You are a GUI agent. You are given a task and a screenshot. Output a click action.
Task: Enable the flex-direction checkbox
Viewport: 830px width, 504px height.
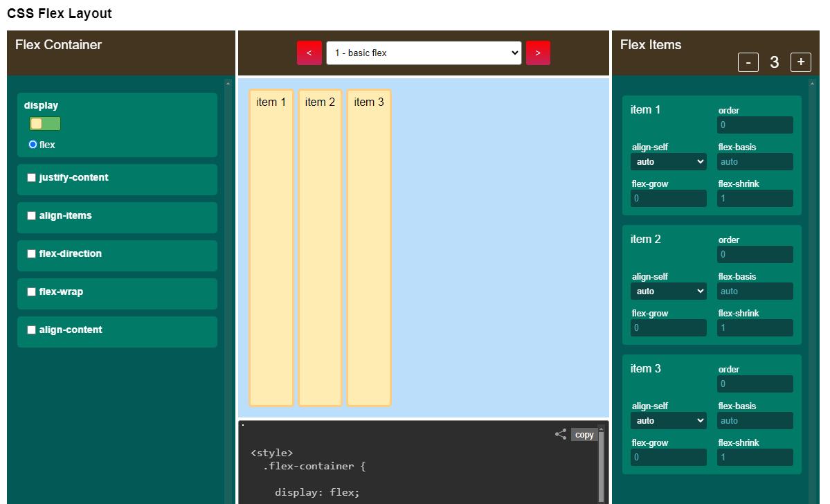coord(31,254)
